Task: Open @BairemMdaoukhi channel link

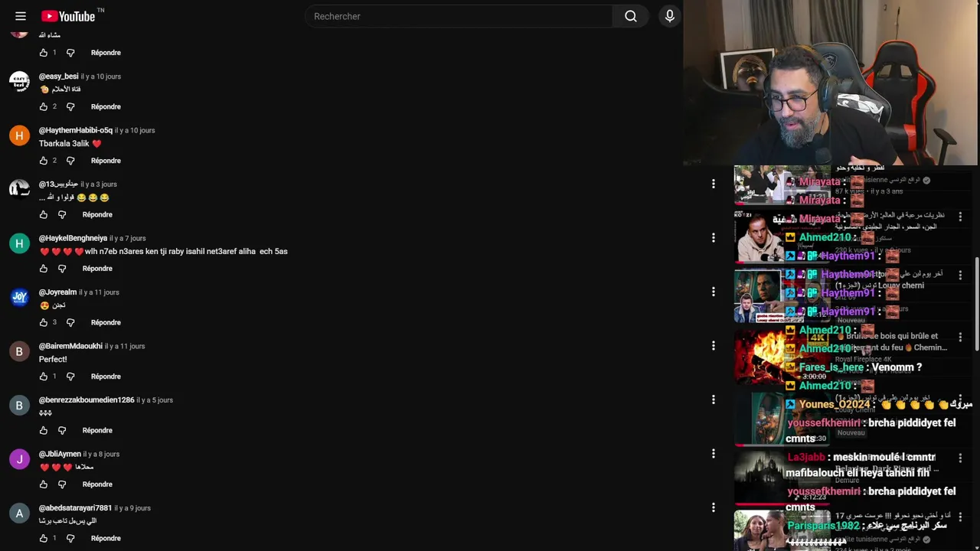Action: tap(70, 346)
